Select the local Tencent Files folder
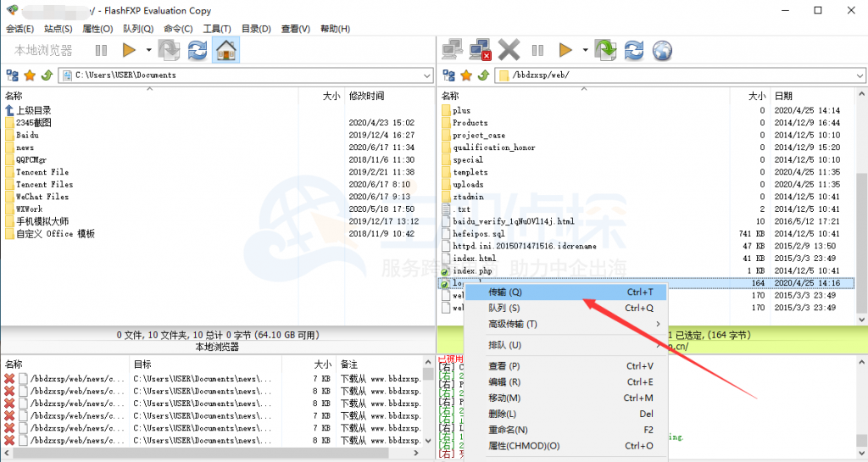The height and width of the screenshot is (462, 868). [x=44, y=184]
